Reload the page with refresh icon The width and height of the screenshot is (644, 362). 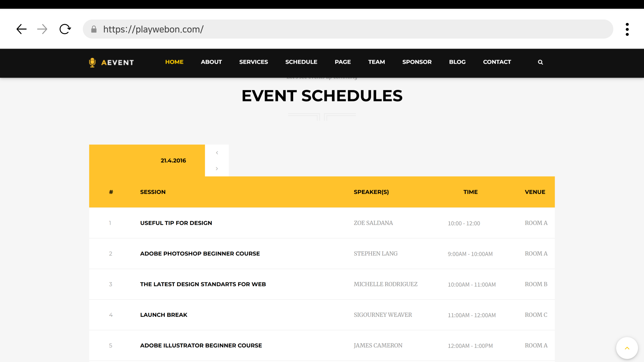(x=65, y=29)
